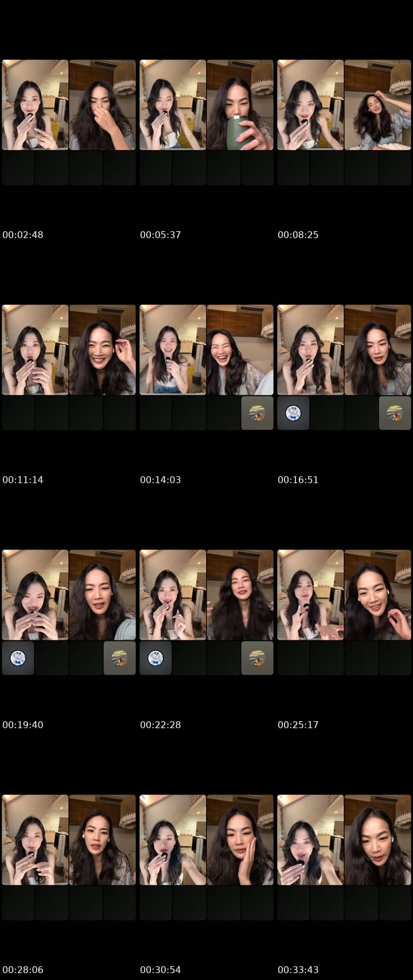Open the right smiling caller's video at 00:11:14

[103, 350]
